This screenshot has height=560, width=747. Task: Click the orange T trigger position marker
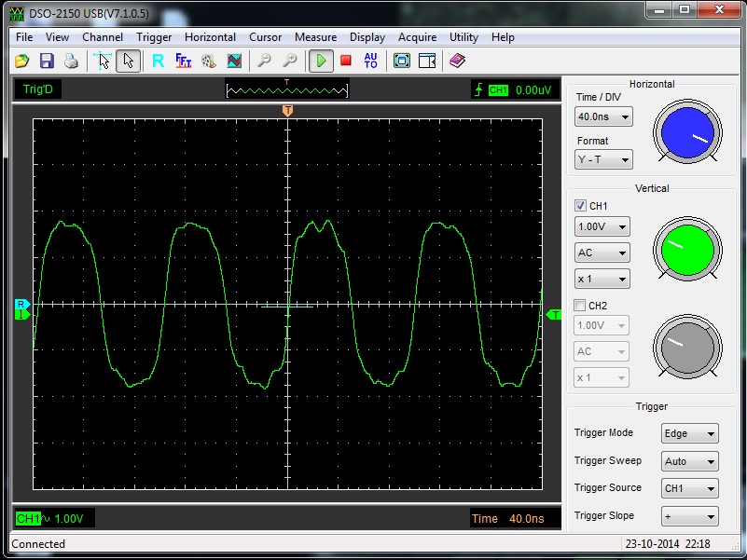pyautogui.click(x=288, y=111)
